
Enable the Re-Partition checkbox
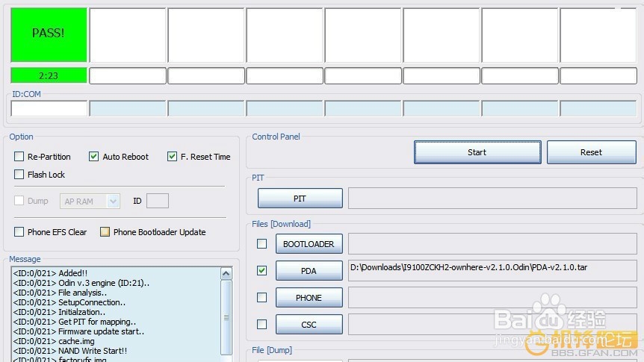19,157
